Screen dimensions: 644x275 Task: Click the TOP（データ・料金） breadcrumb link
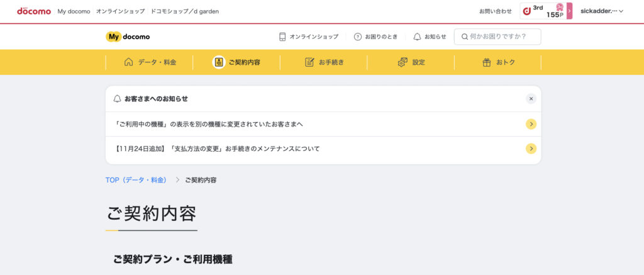coord(136,180)
